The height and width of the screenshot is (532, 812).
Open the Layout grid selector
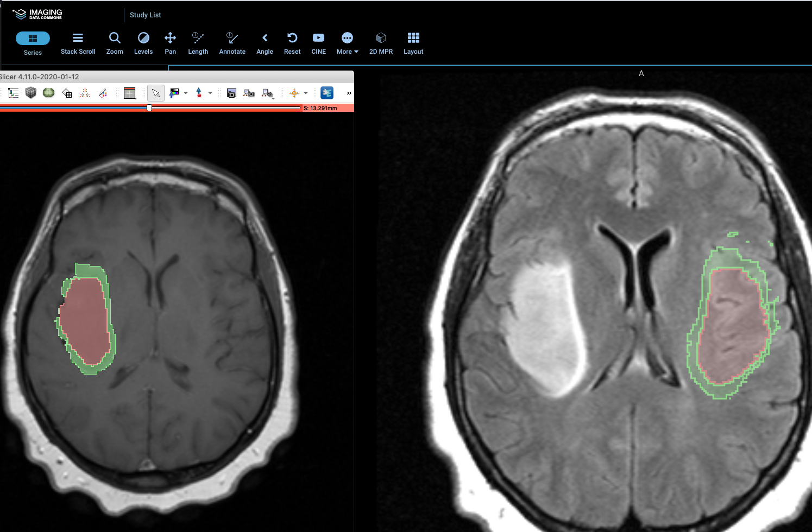pos(413,43)
